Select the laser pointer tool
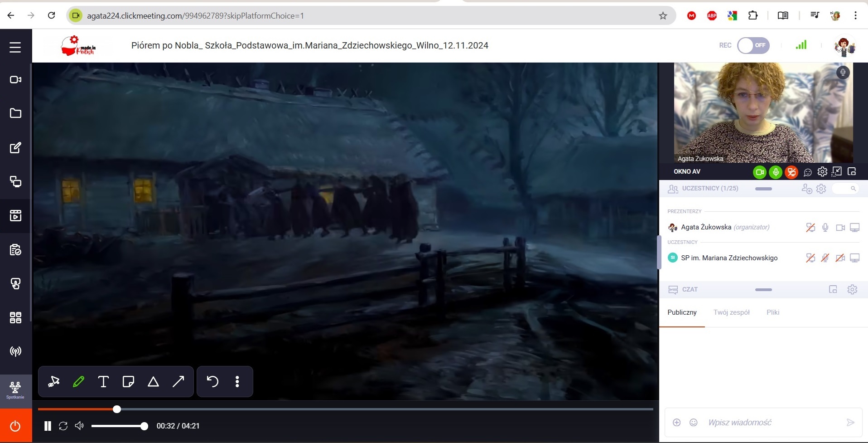The width and height of the screenshot is (868, 443). [54, 382]
